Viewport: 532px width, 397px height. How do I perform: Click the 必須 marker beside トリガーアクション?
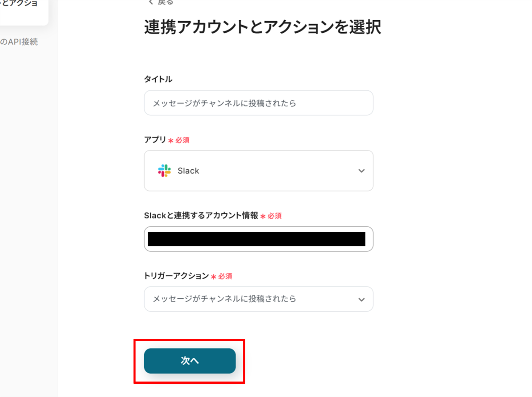pos(225,277)
